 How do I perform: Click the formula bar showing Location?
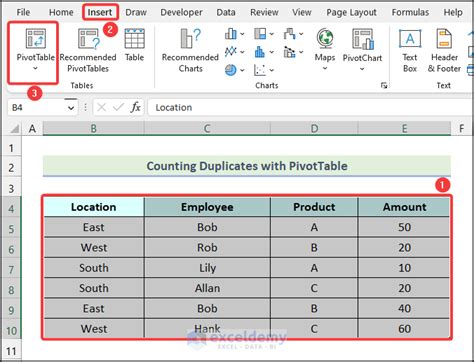[x=310, y=108]
